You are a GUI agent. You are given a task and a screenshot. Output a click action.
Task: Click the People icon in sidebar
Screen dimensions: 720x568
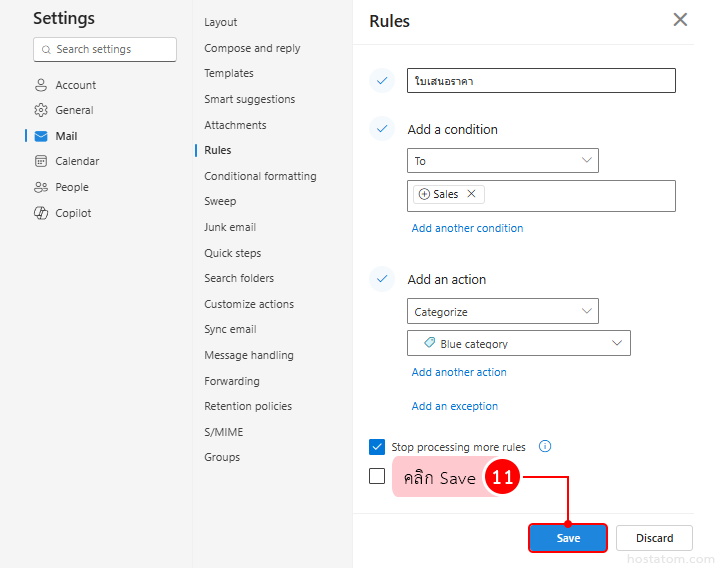coord(41,187)
